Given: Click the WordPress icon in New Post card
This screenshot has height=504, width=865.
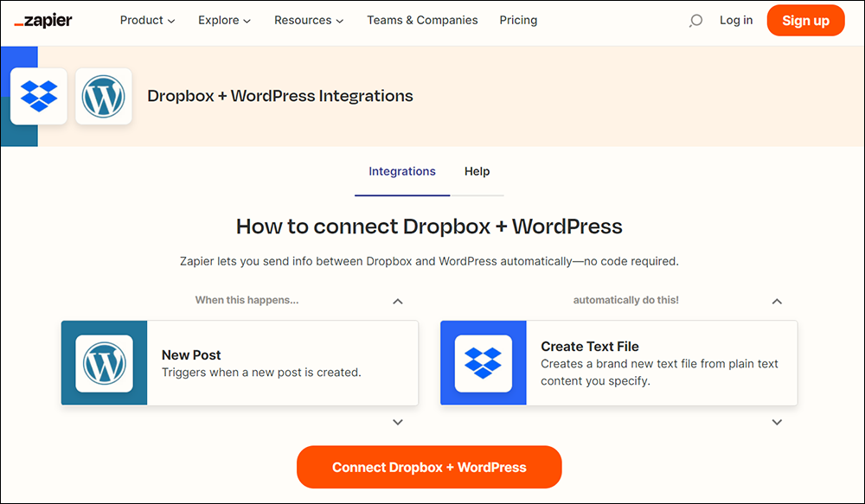Looking at the screenshot, I should (x=105, y=363).
